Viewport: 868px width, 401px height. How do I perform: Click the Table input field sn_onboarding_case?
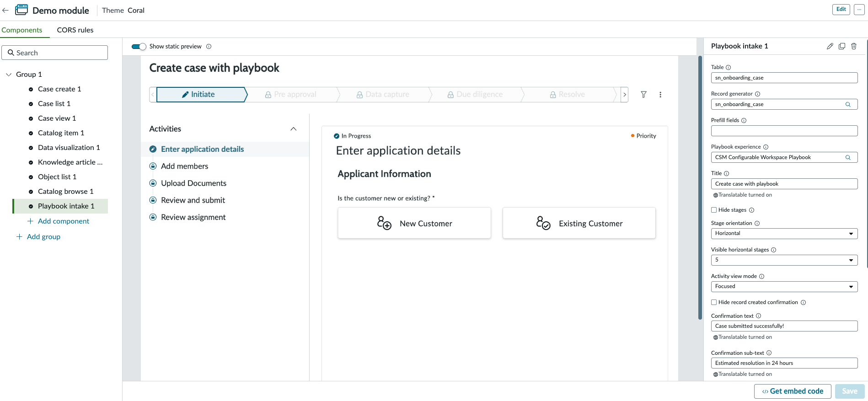(x=784, y=78)
